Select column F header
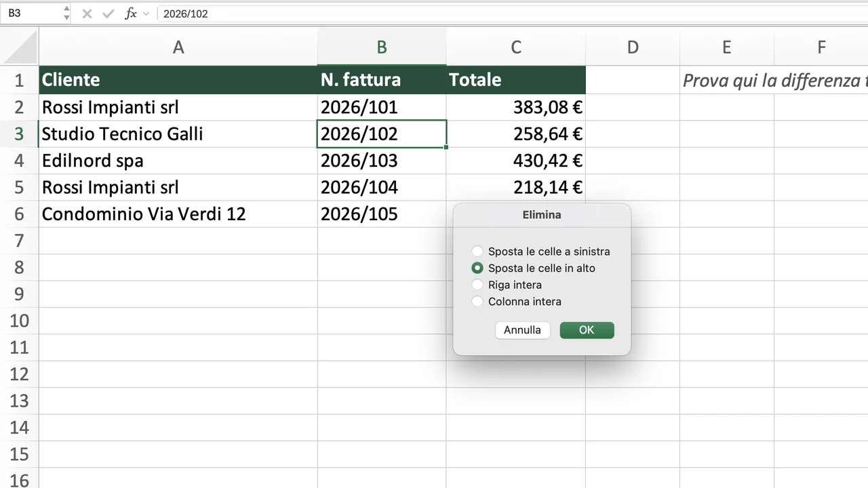 [x=821, y=47]
